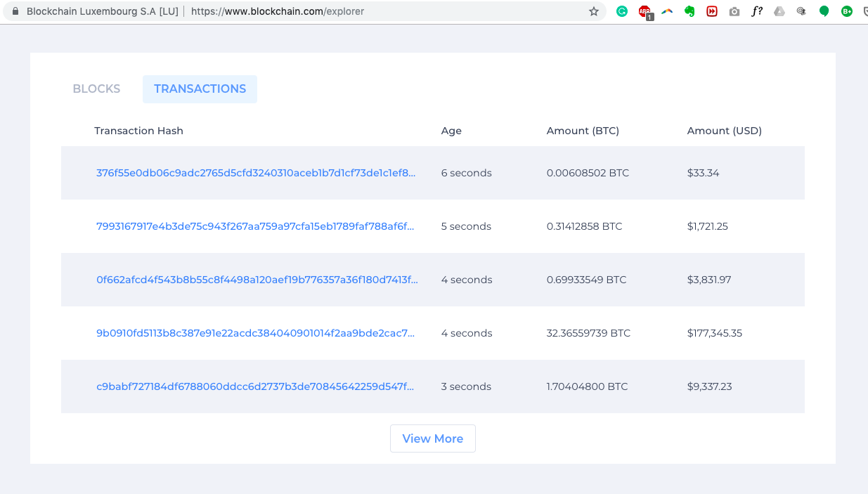Click the blockchain.com/explorer URL field
Screen dimensions: 868x494
click(x=278, y=11)
